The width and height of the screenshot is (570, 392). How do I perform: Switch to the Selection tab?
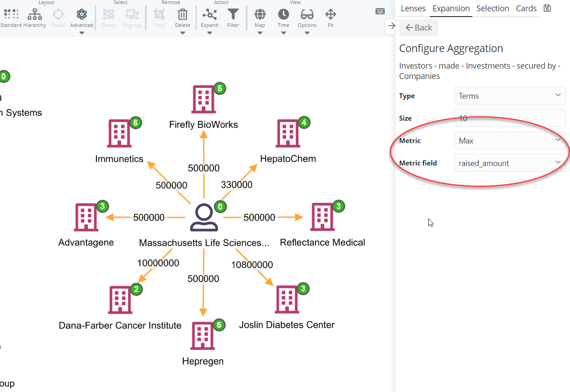click(x=492, y=9)
